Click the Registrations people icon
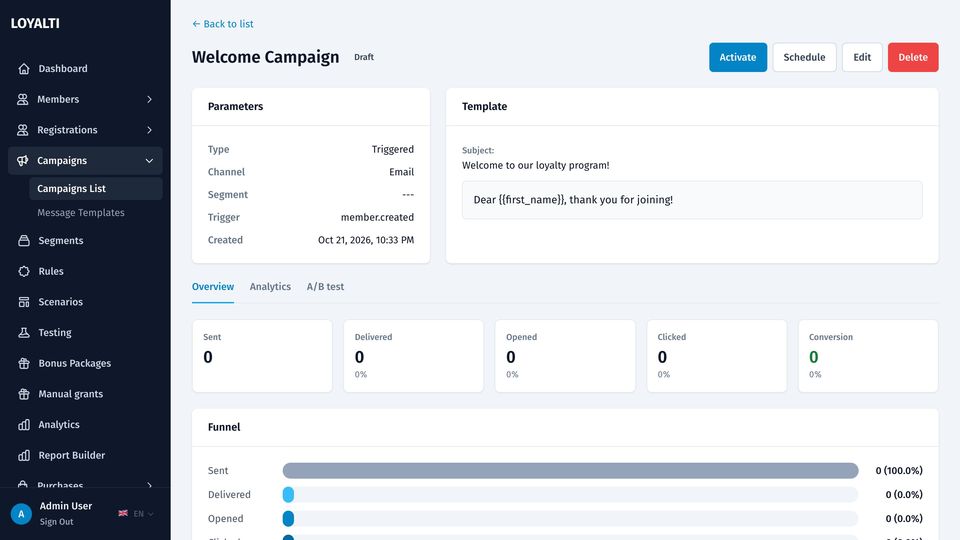960x540 pixels. tap(23, 130)
